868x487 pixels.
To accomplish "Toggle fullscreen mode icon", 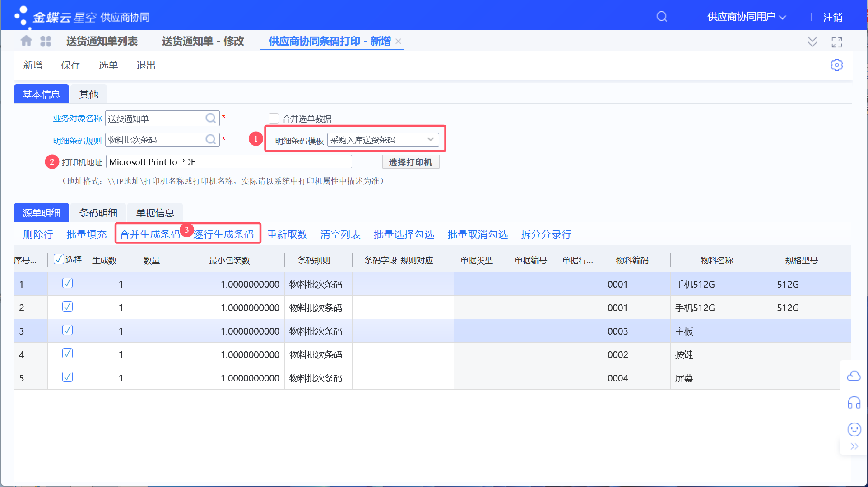I will 837,42.
